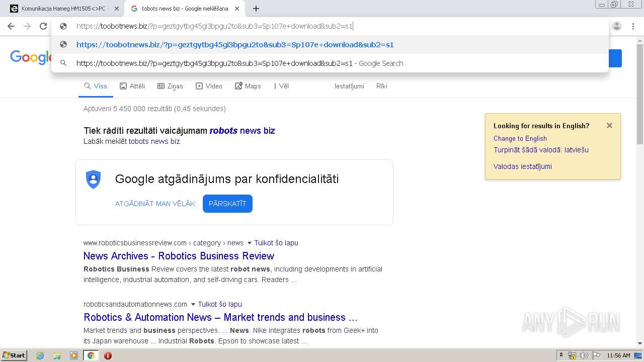
Task: Switch to the Ziņas news tab
Action: click(x=170, y=86)
